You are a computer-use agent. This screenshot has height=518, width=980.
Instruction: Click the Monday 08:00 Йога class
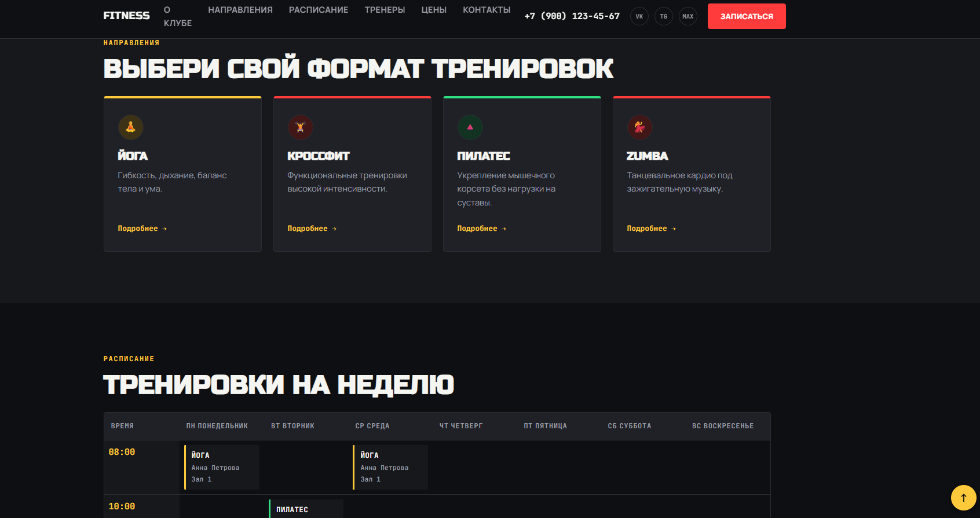[x=222, y=467]
